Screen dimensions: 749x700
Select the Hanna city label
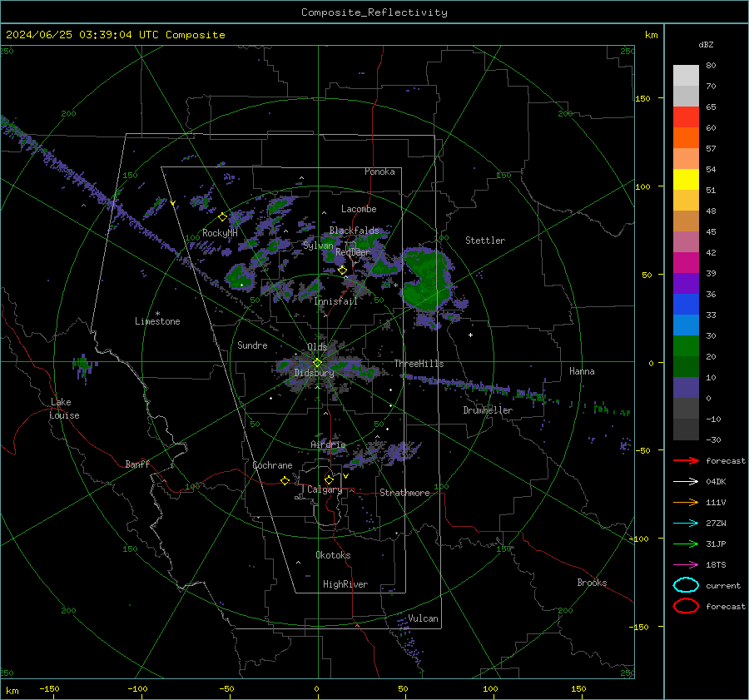(x=582, y=371)
